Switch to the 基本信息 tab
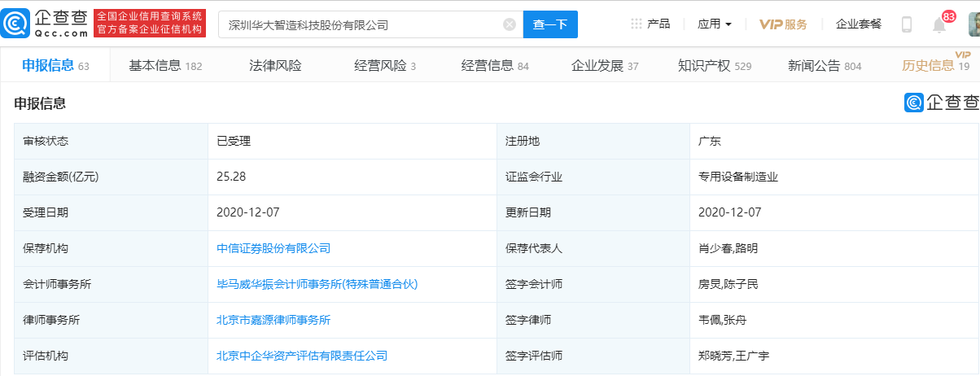The image size is (980, 376). [x=164, y=66]
